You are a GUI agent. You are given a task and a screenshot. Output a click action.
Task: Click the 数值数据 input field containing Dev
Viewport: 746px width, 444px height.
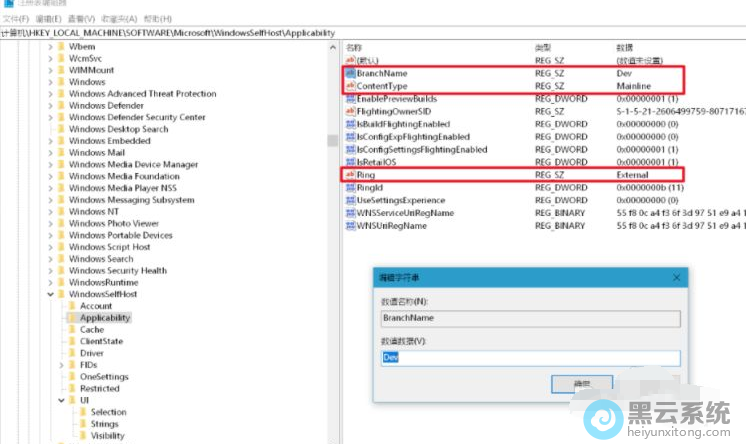pos(530,357)
